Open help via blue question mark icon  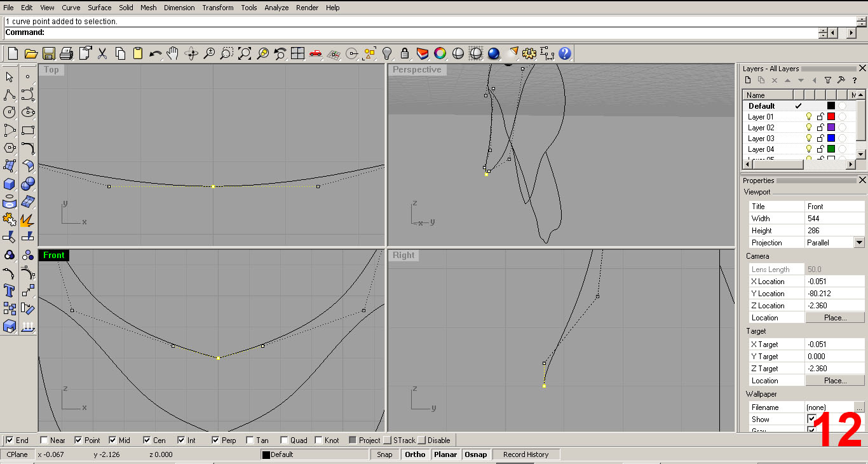(565, 53)
